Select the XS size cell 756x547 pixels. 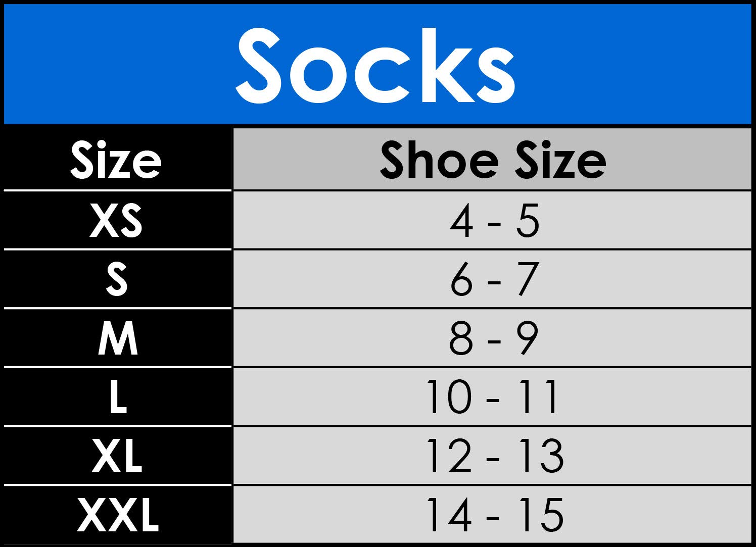[116, 221]
